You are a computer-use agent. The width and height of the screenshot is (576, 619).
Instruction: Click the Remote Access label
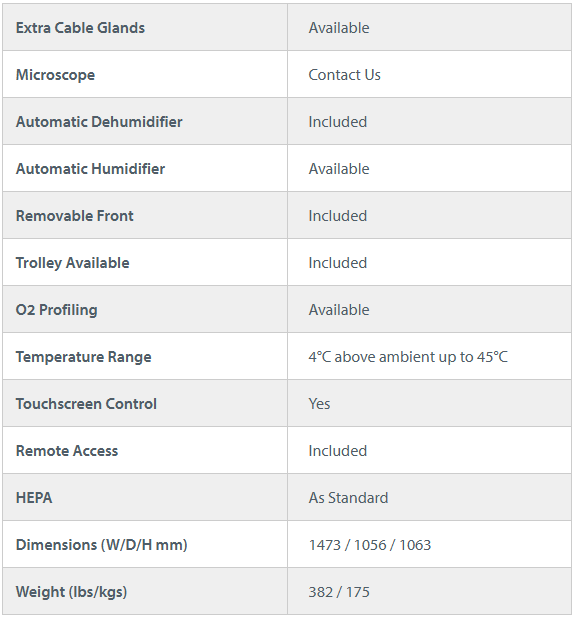[x=67, y=450]
